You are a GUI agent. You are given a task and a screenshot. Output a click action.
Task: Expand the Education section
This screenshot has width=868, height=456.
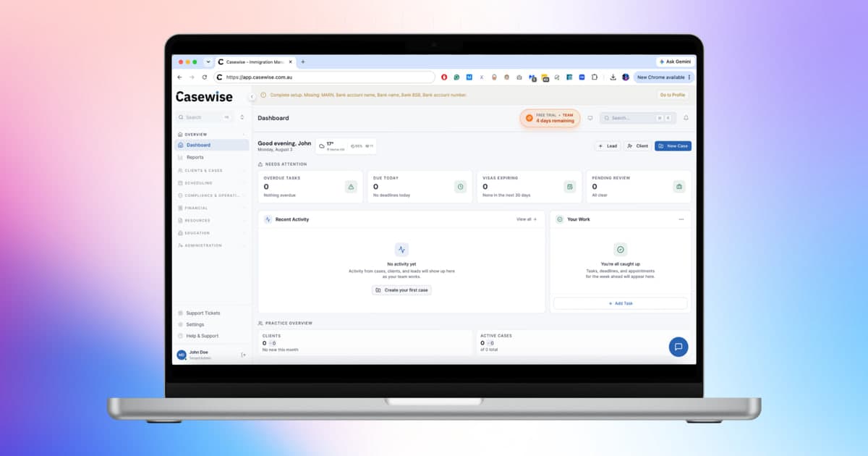pyautogui.click(x=211, y=233)
